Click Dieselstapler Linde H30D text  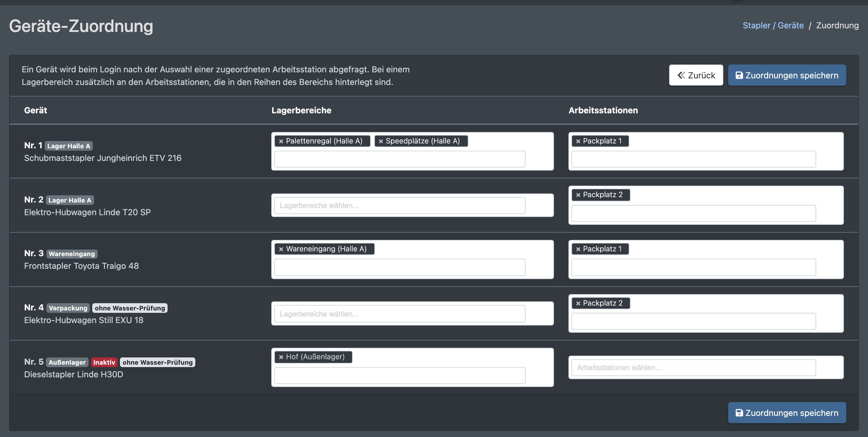[x=74, y=374]
